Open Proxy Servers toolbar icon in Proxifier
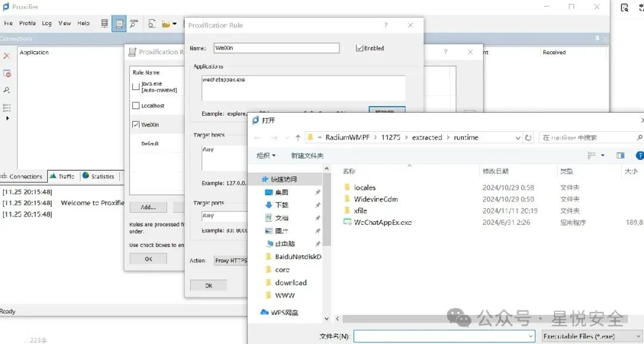This screenshot has height=344, width=644. coord(105,23)
